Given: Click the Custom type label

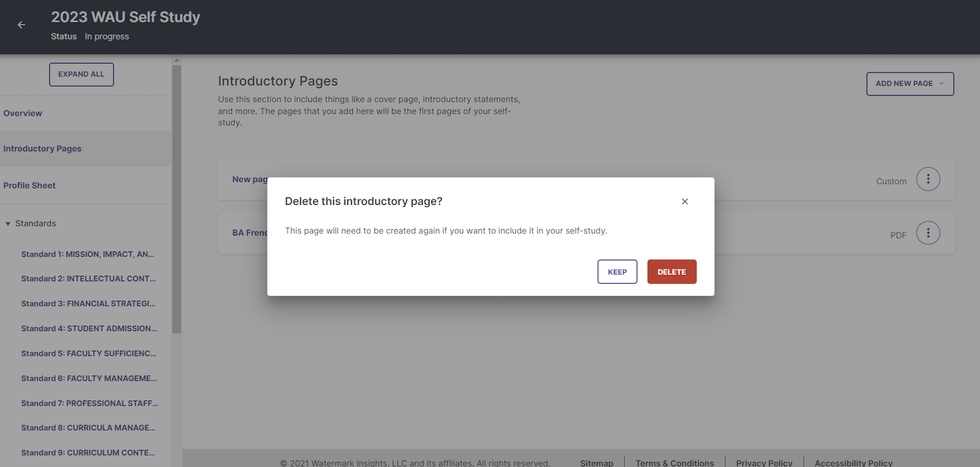Looking at the screenshot, I should pyautogui.click(x=891, y=181).
